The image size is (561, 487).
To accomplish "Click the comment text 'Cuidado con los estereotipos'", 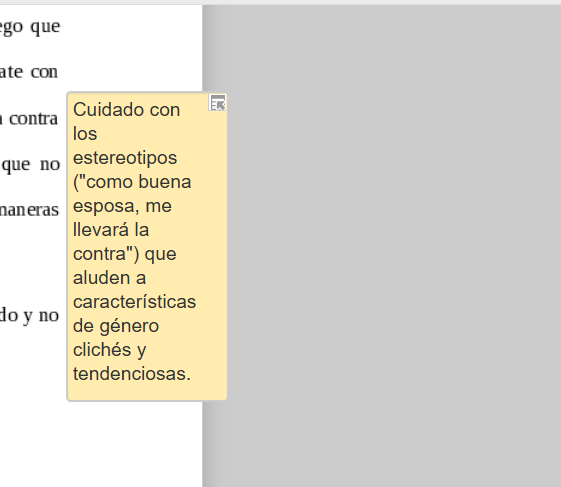I will (x=126, y=133).
